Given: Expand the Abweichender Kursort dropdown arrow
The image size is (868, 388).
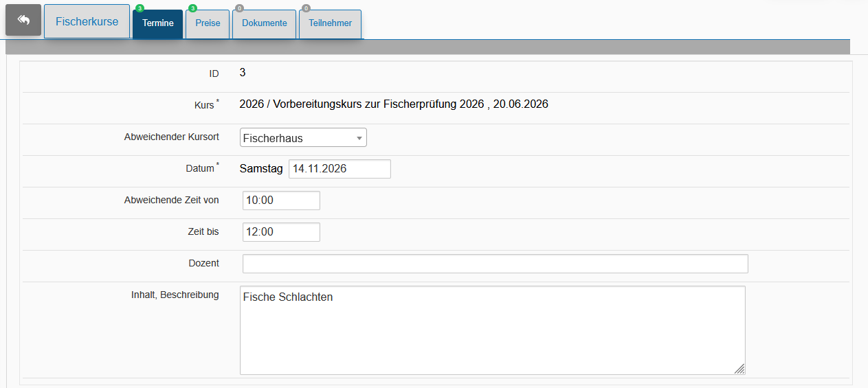Looking at the screenshot, I should pyautogui.click(x=359, y=138).
